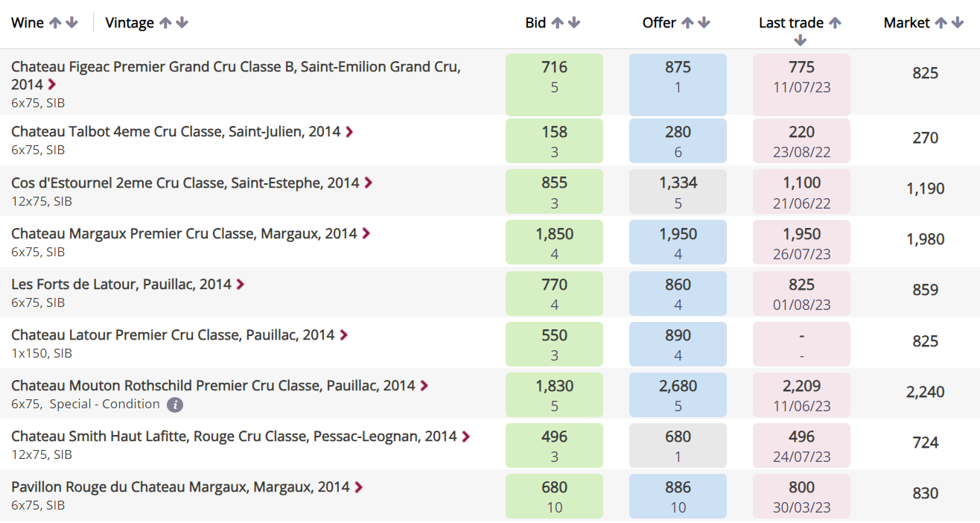Open Pavillon Rouge du Chateau Margaux link
The width and height of the screenshot is (980, 523).
180,487
